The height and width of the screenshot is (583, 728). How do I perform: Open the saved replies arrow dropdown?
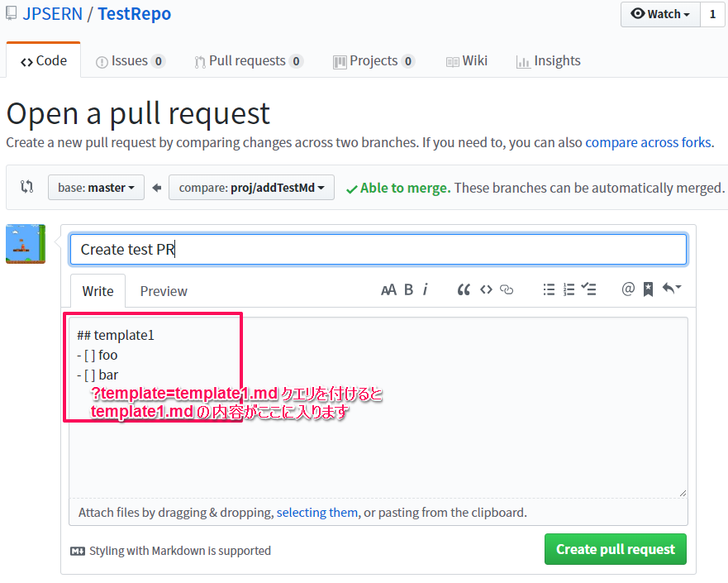point(671,289)
